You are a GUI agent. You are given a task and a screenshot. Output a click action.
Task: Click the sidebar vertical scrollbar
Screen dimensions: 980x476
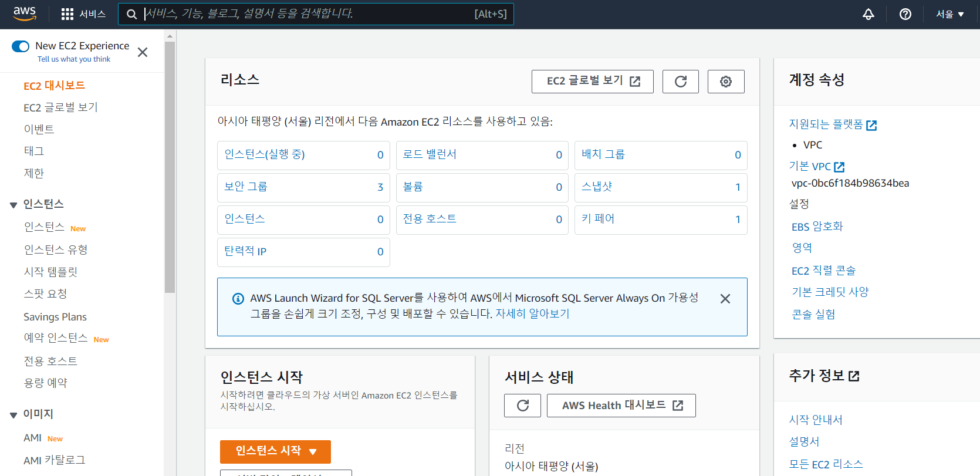pos(170,167)
